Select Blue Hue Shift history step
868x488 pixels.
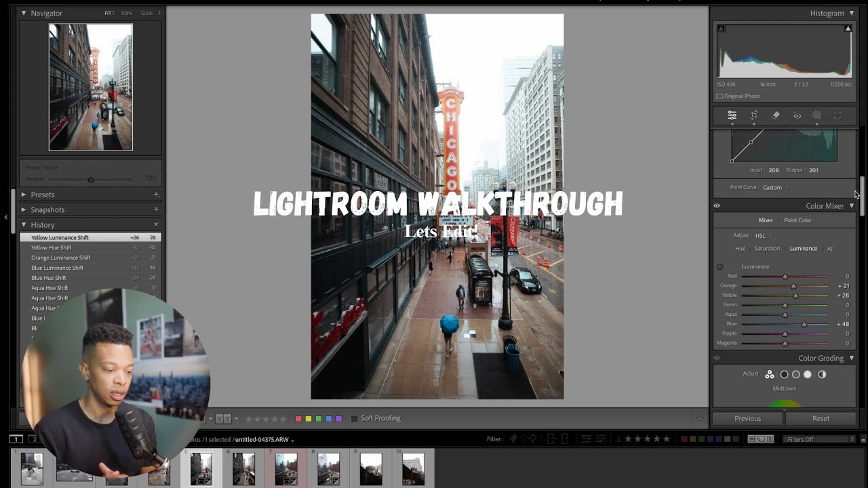(x=90, y=278)
